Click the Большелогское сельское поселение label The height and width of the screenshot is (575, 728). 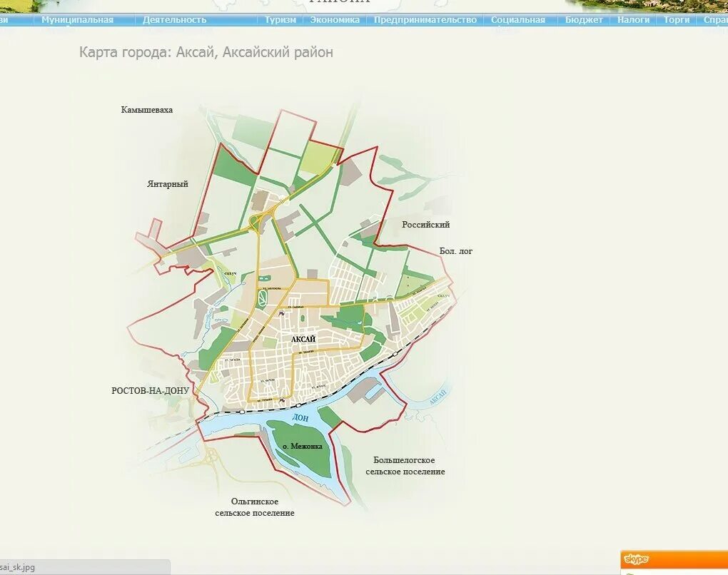click(405, 466)
